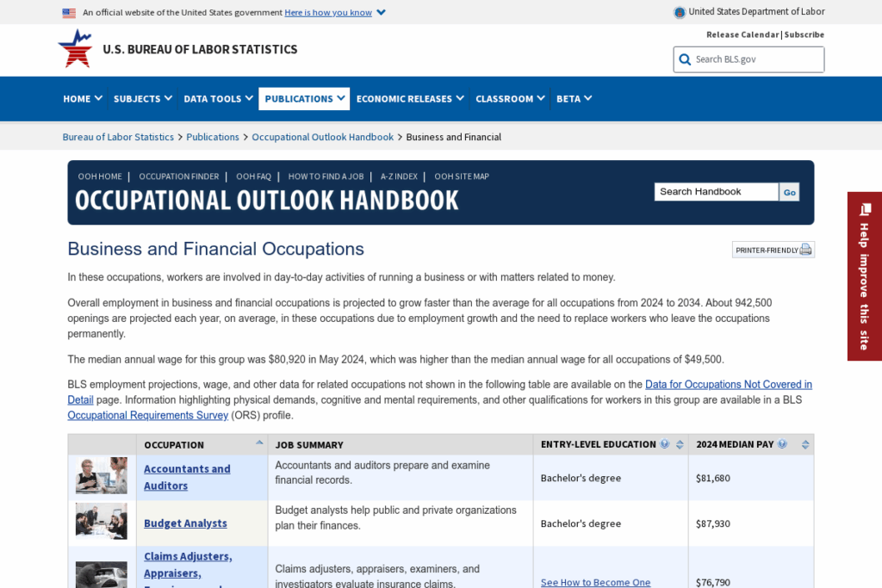Viewport: 882px width, 588px height.
Task: Click 'Business and Financial Occupations' heading
Action: (216, 249)
